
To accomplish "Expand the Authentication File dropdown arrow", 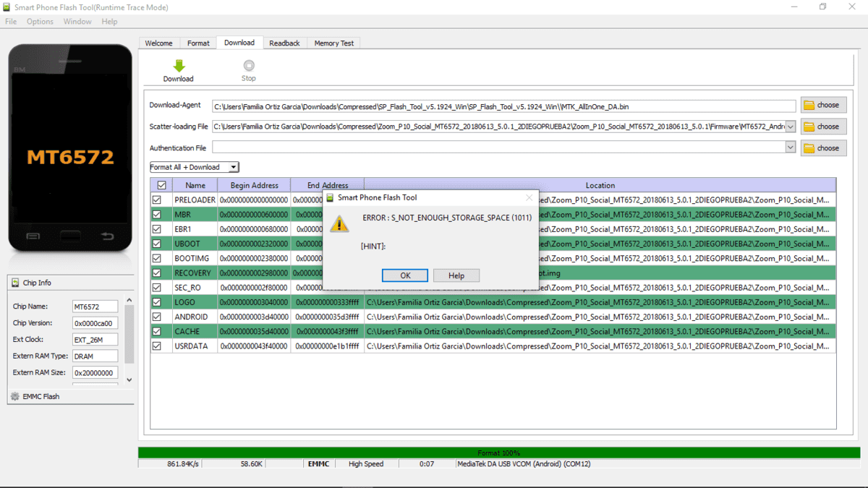I will 790,148.
